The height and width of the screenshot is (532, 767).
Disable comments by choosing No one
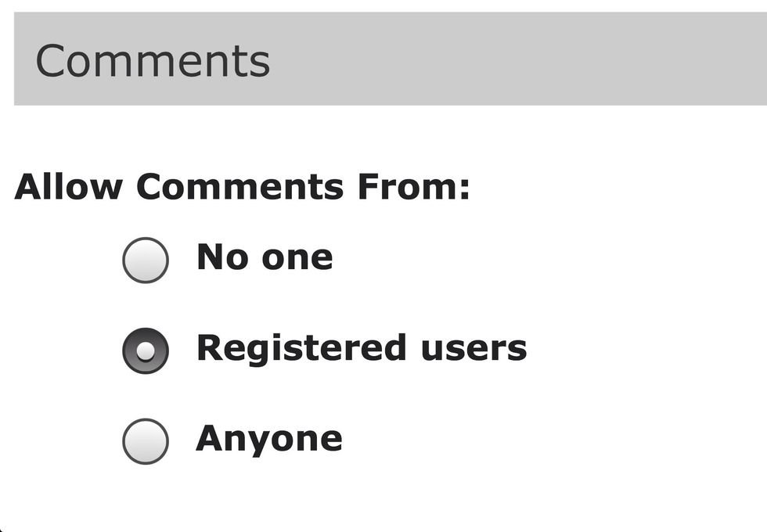(146, 260)
